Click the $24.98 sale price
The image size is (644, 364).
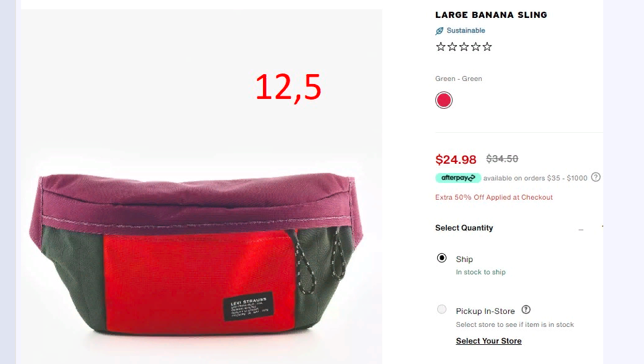click(x=456, y=159)
